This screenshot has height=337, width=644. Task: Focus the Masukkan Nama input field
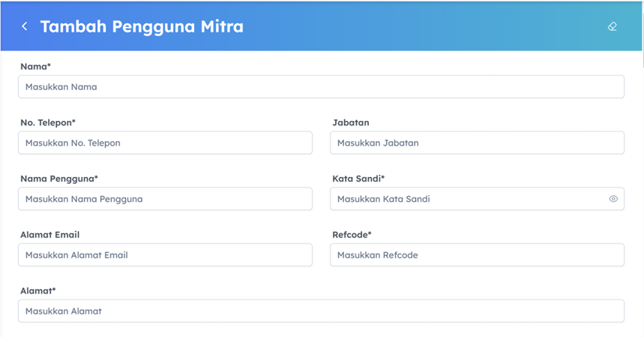(321, 87)
